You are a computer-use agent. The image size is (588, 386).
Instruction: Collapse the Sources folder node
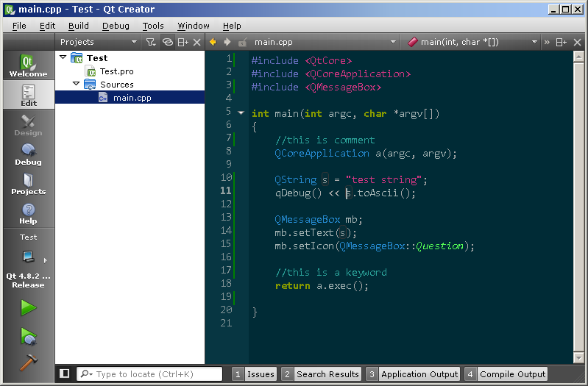click(x=76, y=84)
